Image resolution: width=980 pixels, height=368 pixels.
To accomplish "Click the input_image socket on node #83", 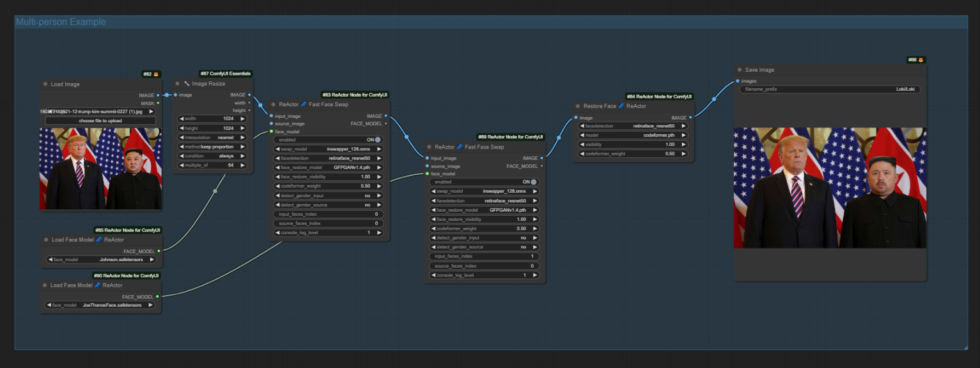I will 271,116.
